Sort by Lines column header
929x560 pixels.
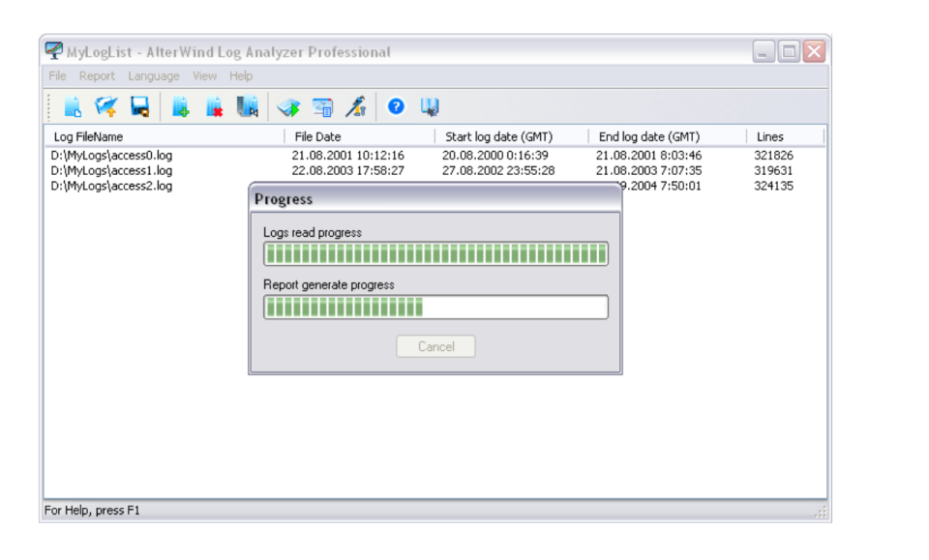(x=785, y=136)
